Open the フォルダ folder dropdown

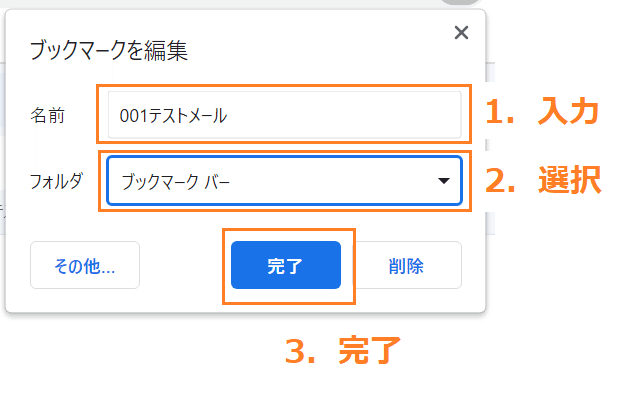[284, 181]
